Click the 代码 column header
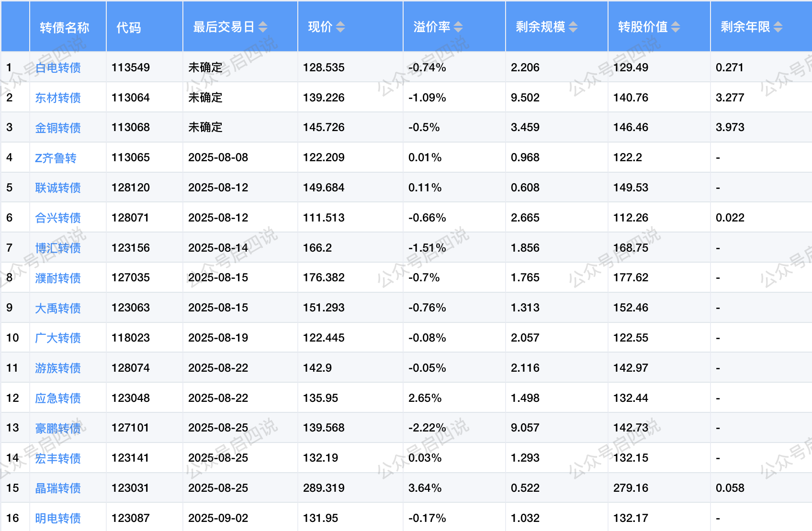 click(129, 27)
